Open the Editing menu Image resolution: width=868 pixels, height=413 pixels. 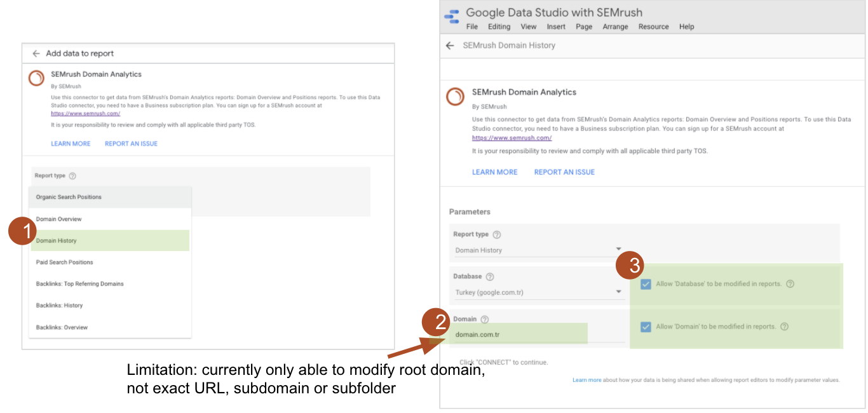499,27
